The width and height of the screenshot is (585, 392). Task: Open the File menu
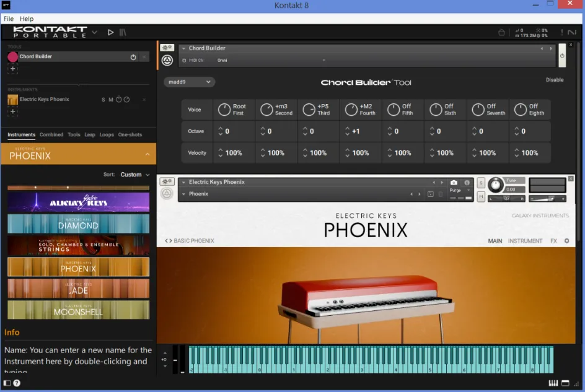[x=9, y=19]
